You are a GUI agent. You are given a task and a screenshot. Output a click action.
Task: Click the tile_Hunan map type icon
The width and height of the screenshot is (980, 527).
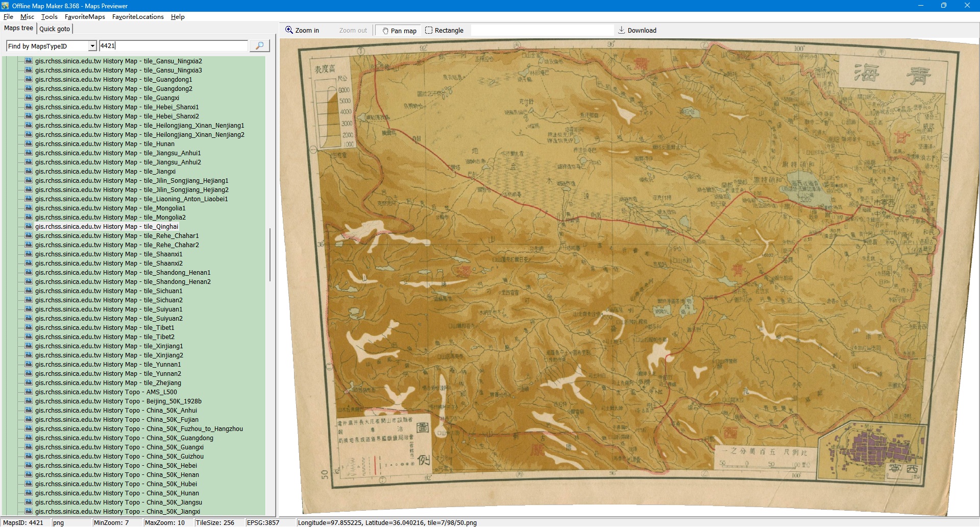(x=29, y=143)
